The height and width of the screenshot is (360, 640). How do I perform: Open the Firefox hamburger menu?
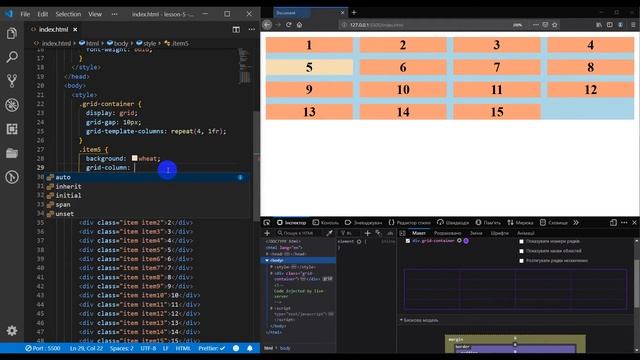coord(633,24)
